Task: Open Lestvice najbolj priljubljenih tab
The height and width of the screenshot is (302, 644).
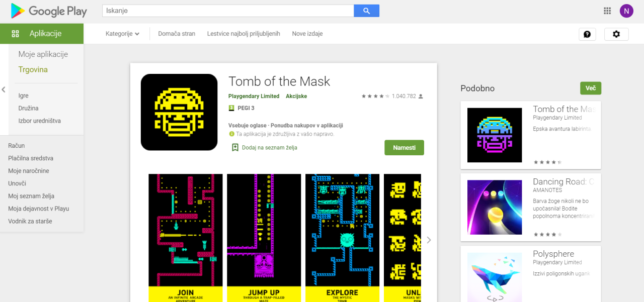Action: click(x=244, y=34)
